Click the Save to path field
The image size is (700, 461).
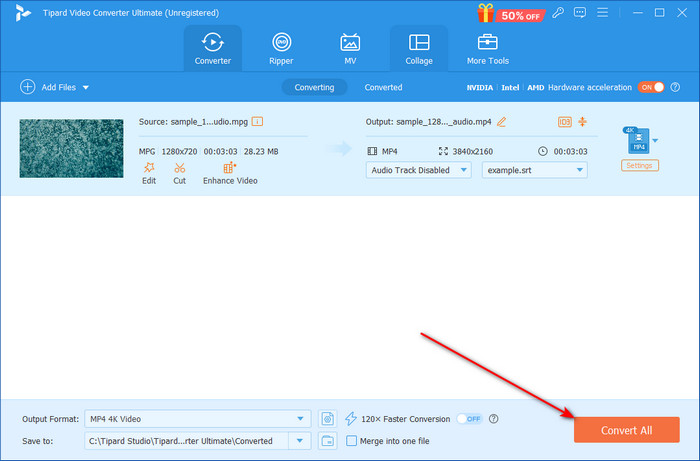coord(186,441)
